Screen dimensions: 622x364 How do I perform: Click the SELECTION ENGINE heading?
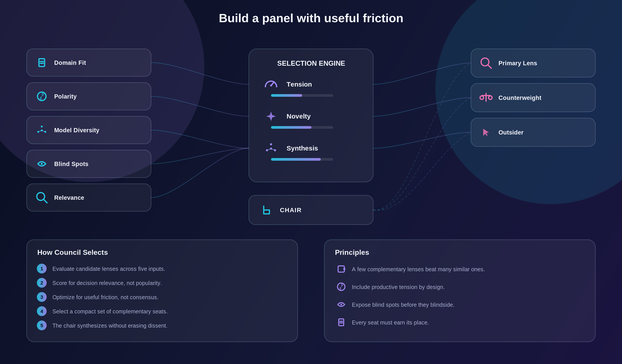tap(311, 63)
